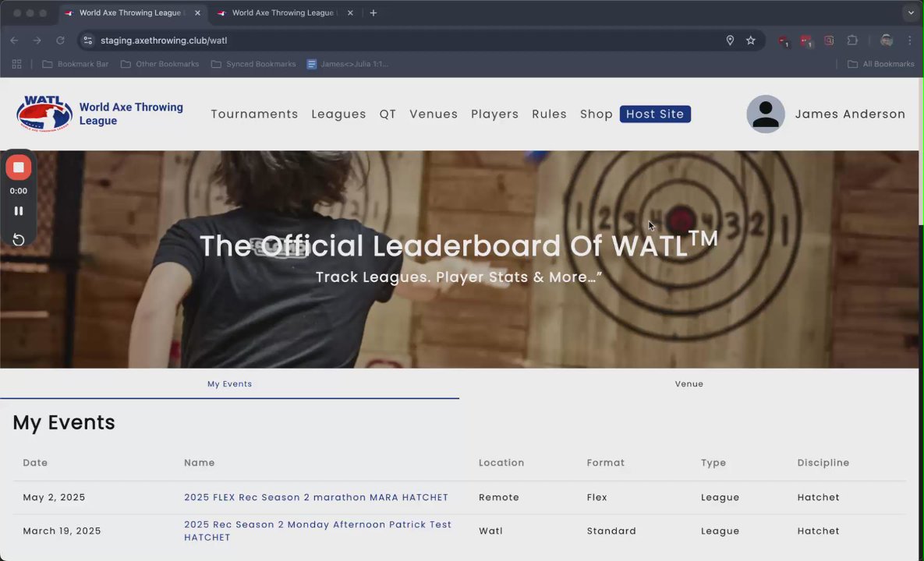Select the My Events tab
Viewport: 924px width, 561px height.
click(x=230, y=384)
